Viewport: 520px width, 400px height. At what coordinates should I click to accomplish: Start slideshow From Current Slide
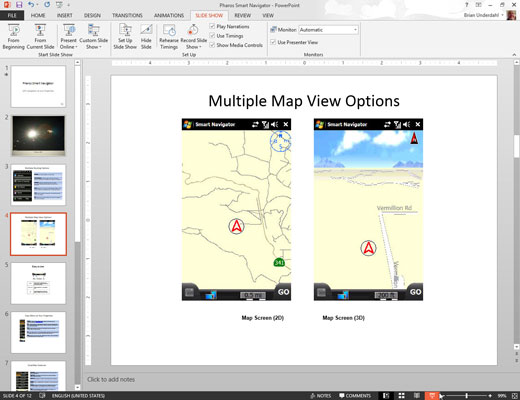pyautogui.click(x=40, y=37)
